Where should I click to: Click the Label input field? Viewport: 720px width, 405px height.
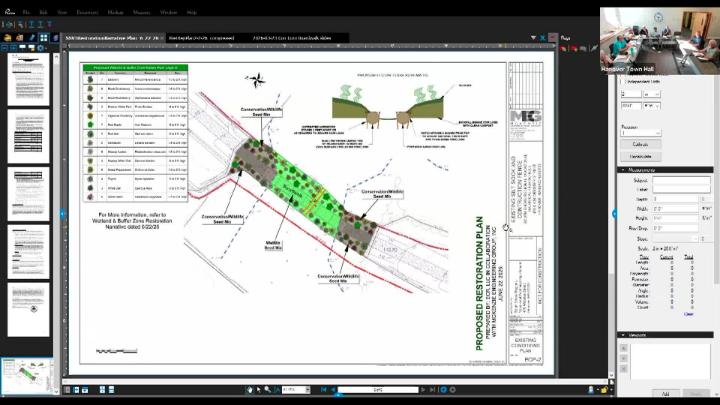click(681, 189)
